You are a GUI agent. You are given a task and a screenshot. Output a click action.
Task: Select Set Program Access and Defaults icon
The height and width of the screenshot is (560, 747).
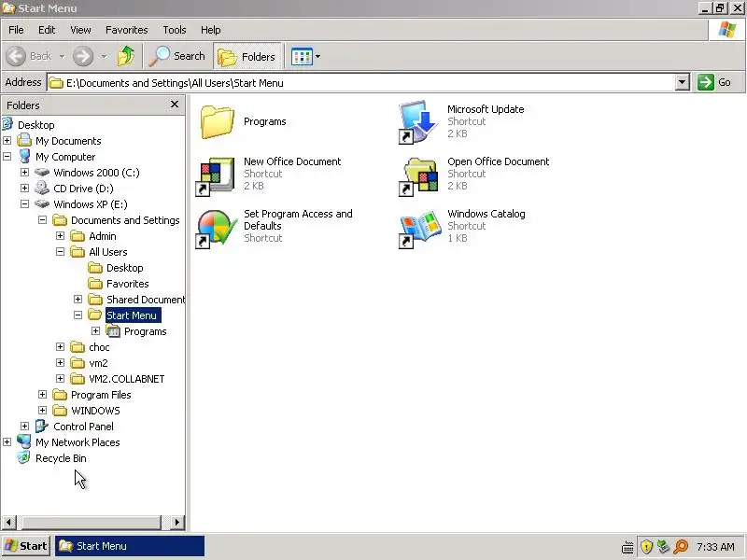coord(217,229)
